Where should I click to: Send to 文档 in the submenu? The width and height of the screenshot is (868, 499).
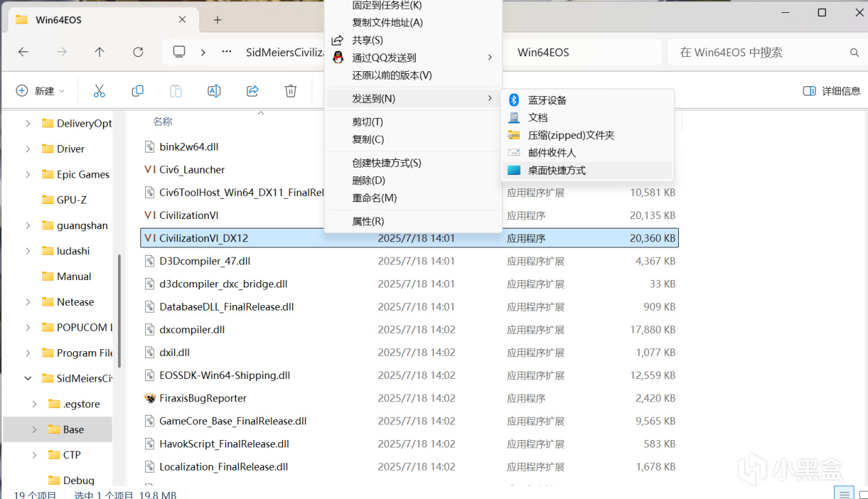tap(587, 117)
